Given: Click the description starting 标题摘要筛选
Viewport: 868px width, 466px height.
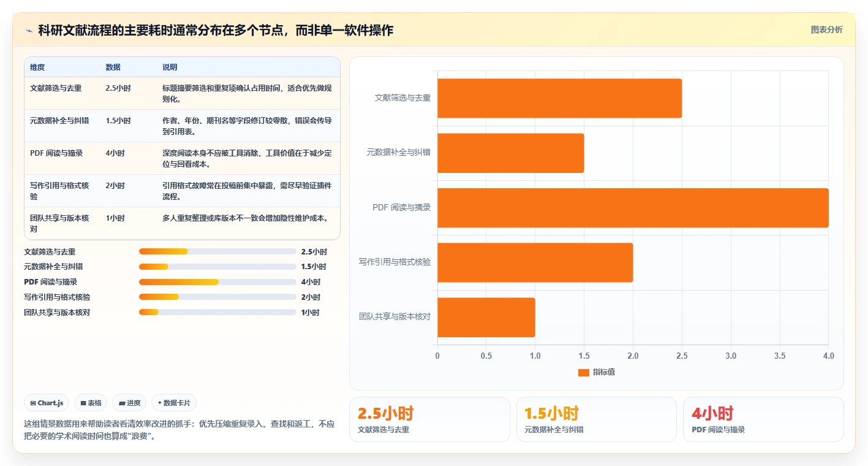Looking at the screenshot, I should pyautogui.click(x=247, y=93).
